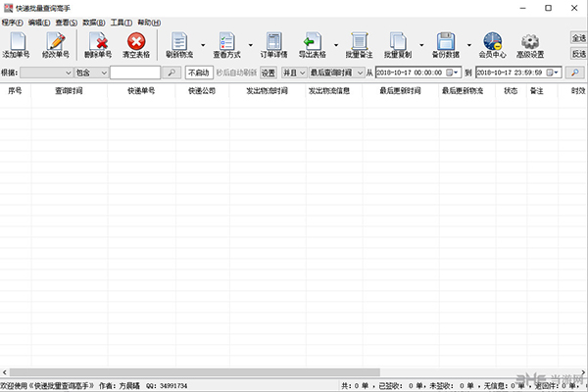The height and width of the screenshot is (392, 588).
Task: Open the 程序(F) menu
Action: [x=13, y=23]
